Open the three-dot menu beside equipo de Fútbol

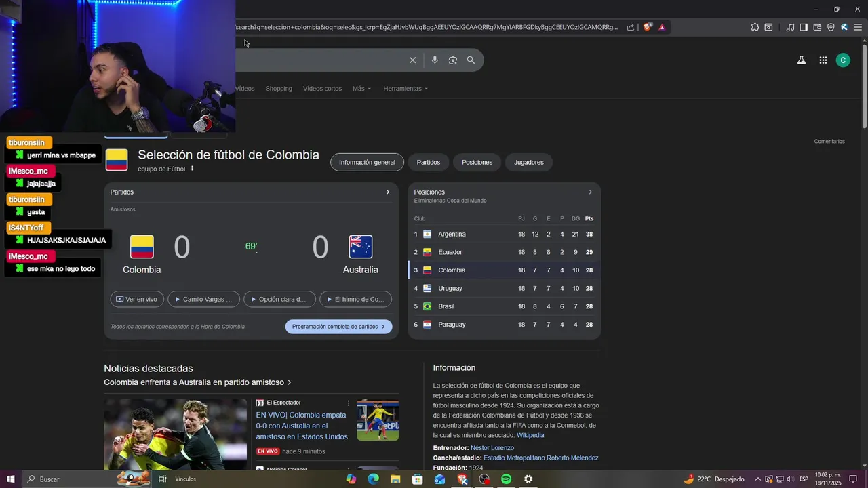coord(192,169)
